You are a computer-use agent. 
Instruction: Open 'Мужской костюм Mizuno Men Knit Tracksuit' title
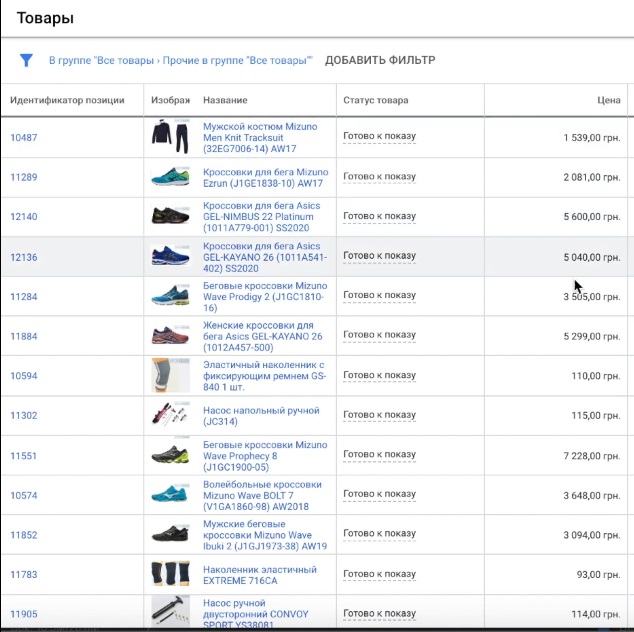[260, 137]
